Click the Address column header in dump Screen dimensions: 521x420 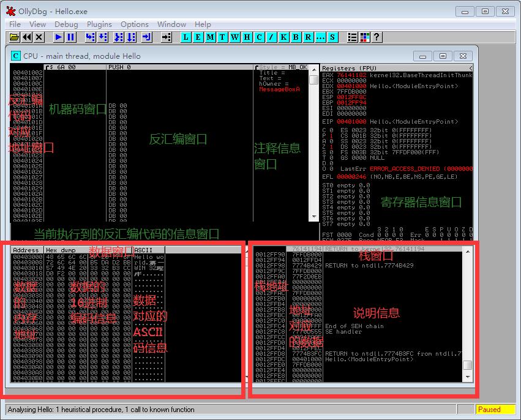pos(28,250)
